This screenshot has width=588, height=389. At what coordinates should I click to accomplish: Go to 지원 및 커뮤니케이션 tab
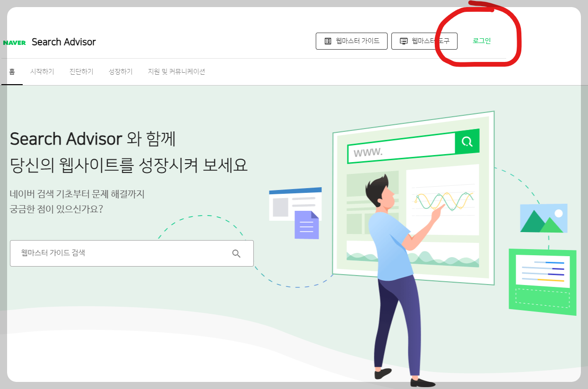[x=176, y=72]
